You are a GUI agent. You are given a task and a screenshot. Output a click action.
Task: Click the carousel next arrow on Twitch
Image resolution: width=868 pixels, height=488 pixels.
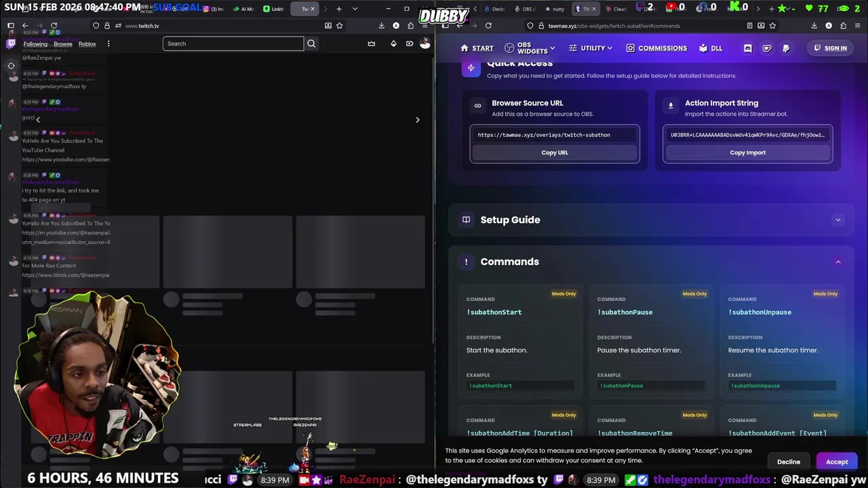coord(418,120)
